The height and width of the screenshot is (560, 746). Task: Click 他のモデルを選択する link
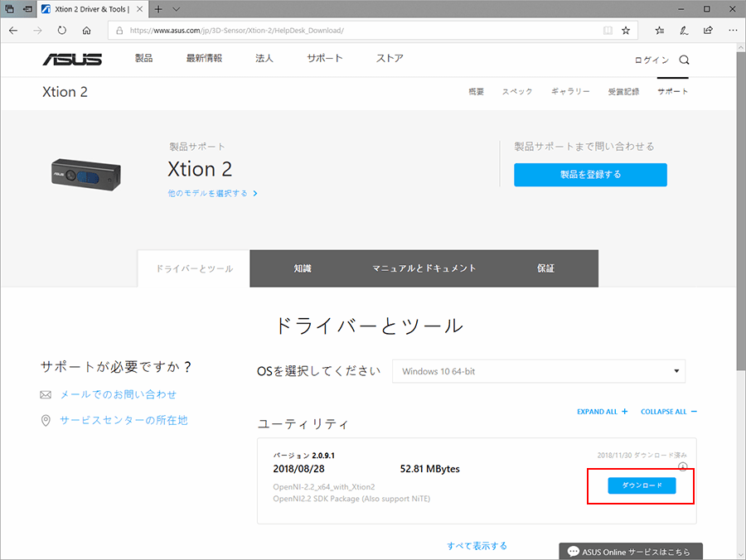click(212, 193)
